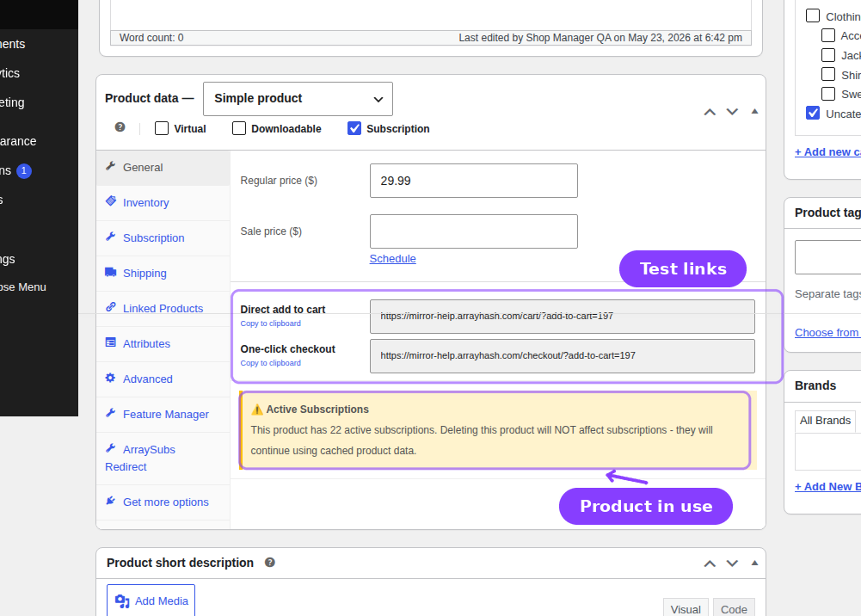Image resolution: width=861 pixels, height=616 pixels.
Task: Click the Direct add to cart URL field
Action: 563,317
